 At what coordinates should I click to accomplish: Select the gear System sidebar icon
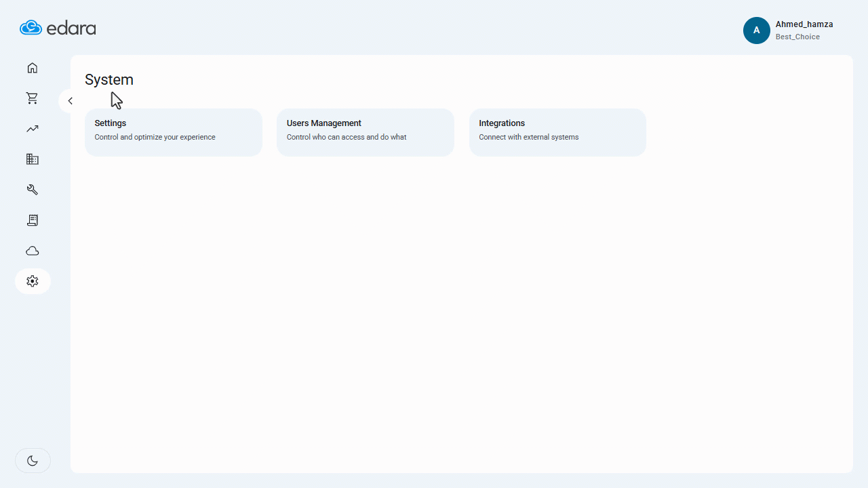33,281
